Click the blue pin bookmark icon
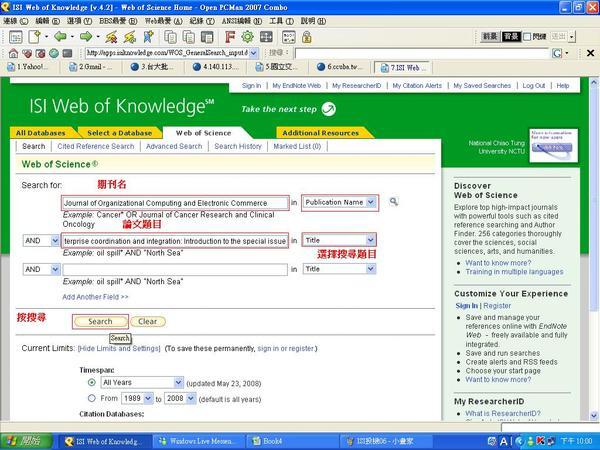Image resolution: width=600 pixels, height=450 pixels. tap(148, 37)
